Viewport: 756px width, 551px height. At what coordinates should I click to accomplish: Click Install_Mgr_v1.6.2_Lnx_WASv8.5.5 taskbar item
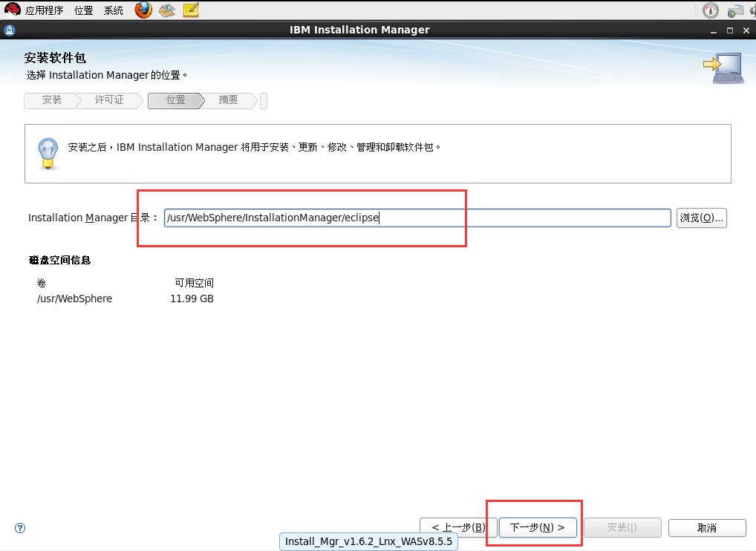368,541
